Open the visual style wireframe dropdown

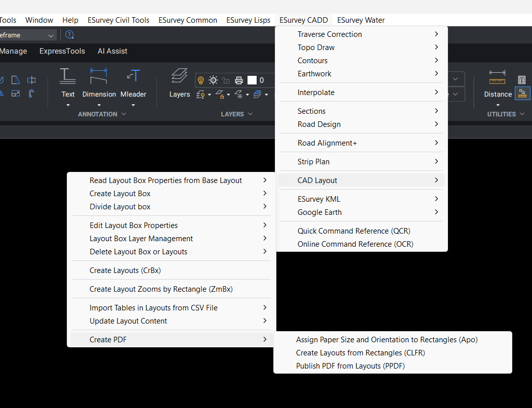coord(27,35)
